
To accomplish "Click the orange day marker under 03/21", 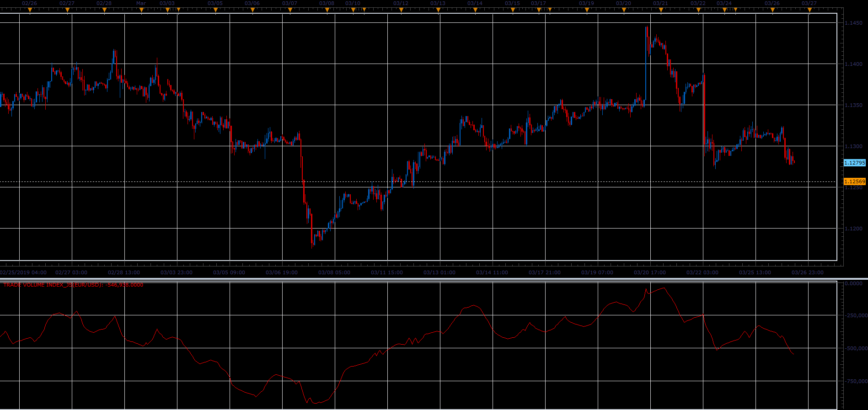I will point(661,10).
